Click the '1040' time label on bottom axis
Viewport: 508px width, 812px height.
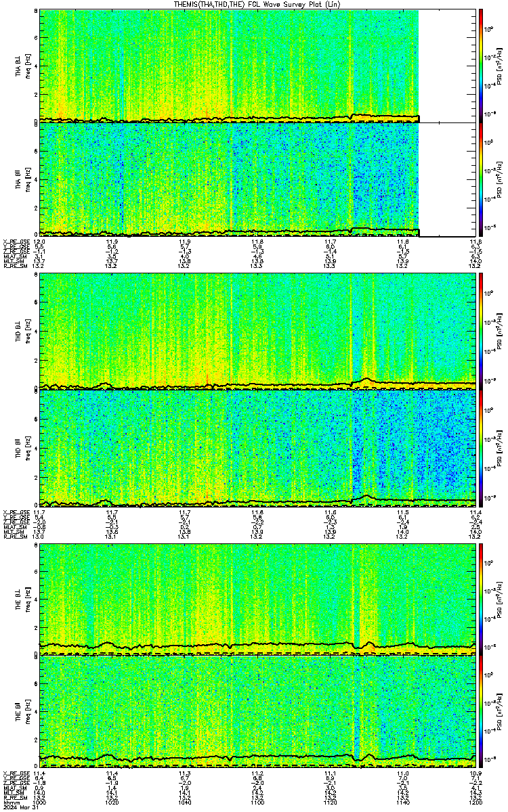tap(185, 801)
